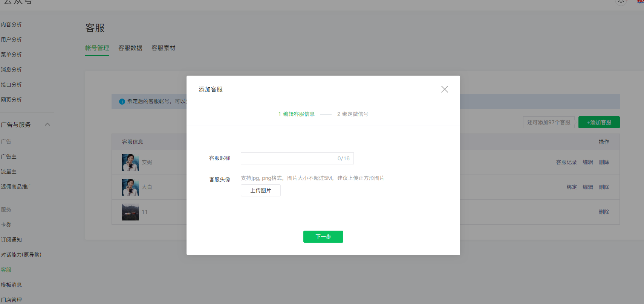
Task: Open 卡券 in the sidebar
Action: coord(6,225)
